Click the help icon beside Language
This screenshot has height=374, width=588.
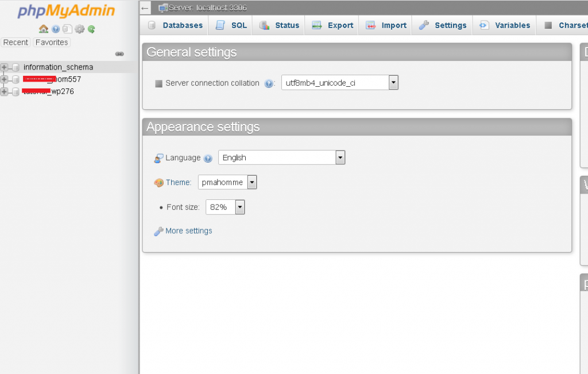coord(208,159)
